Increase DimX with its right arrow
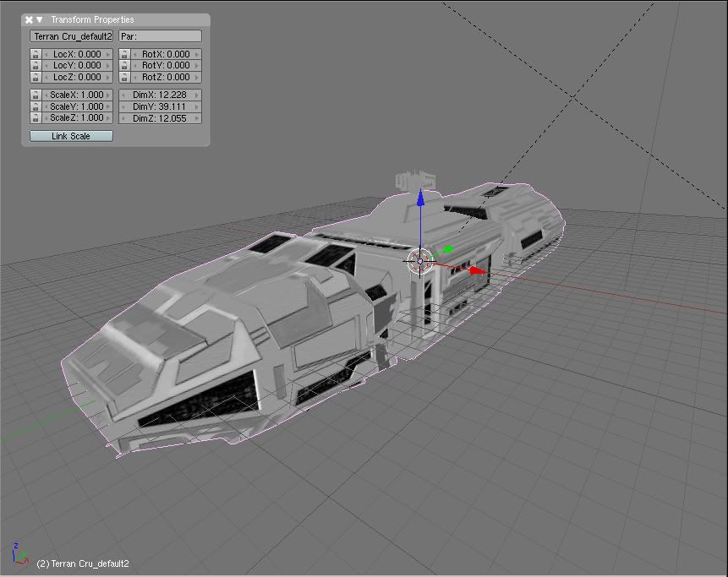 (197, 95)
